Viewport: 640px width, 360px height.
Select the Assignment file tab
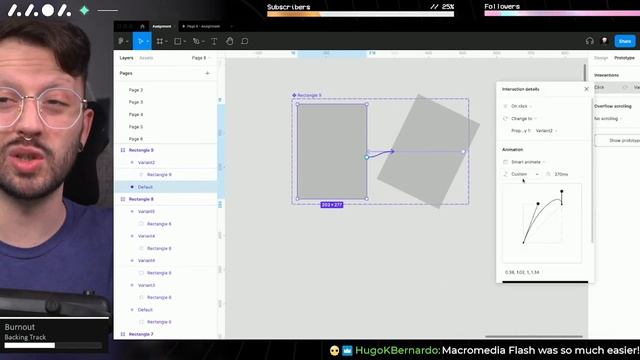162,27
